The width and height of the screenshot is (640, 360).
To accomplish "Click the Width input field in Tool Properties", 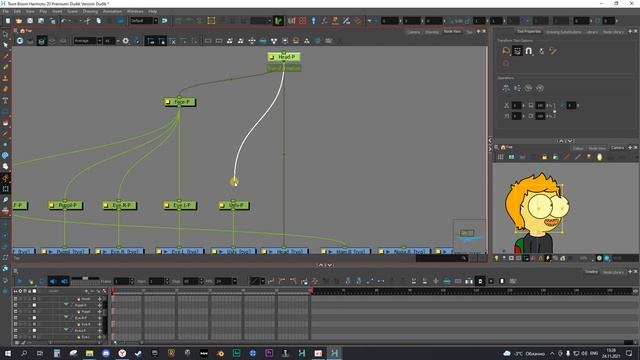I will click(x=540, y=106).
